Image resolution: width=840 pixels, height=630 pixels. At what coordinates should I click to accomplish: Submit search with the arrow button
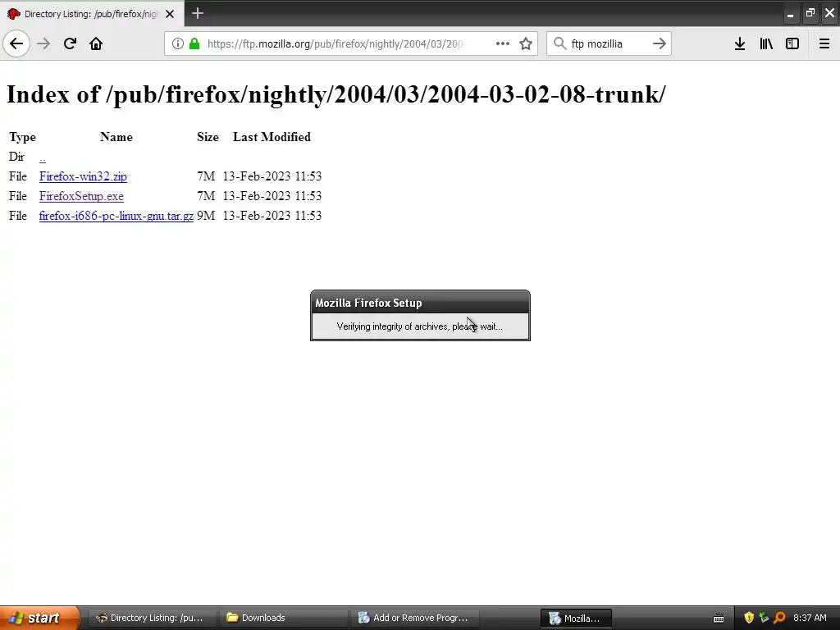click(660, 43)
